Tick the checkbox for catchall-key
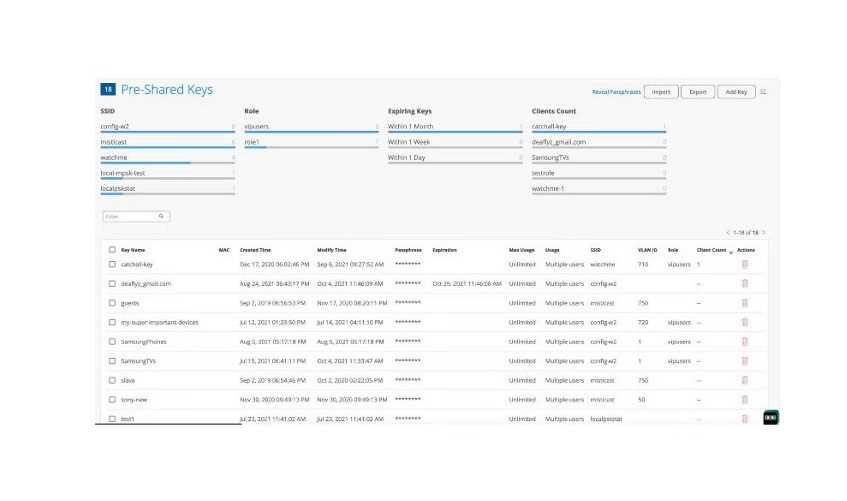Viewport: 847px width, 501px height. coord(112,264)
